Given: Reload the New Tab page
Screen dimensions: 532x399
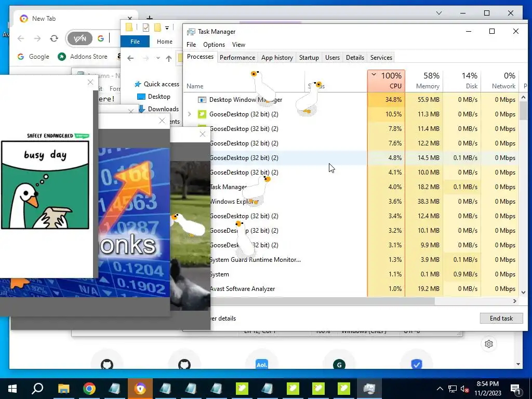Looking at the screenshot, I should click(54, 38).
